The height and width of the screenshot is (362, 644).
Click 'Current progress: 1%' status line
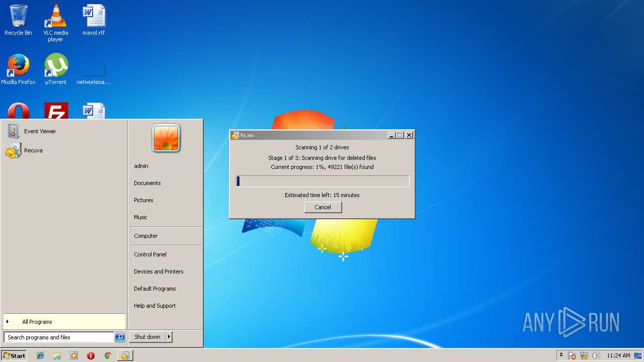[x=322, y=167]
